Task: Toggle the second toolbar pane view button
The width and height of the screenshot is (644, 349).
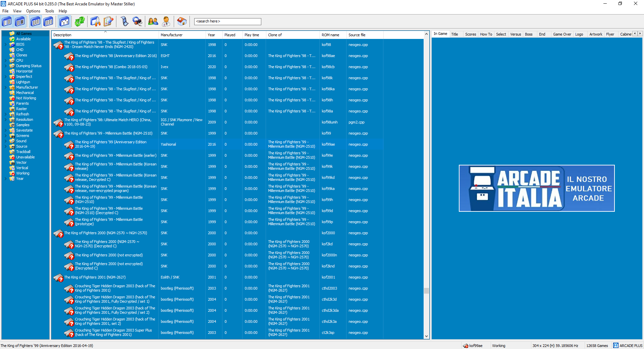Action: point(20,21)
